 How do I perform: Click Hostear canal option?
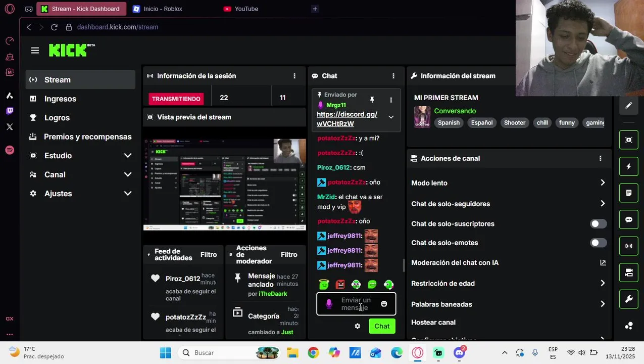tap(433, 323)
